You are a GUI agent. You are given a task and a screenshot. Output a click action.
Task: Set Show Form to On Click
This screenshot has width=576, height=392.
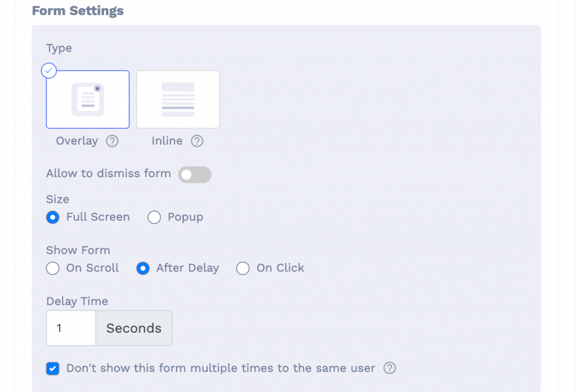pyautogui.click(x=243, y=268)
